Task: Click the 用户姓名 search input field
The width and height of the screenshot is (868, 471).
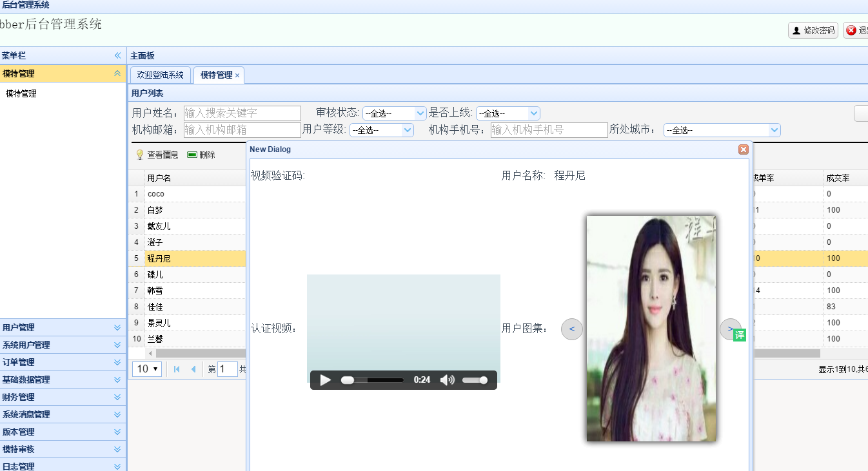Action: coord(242,113)
